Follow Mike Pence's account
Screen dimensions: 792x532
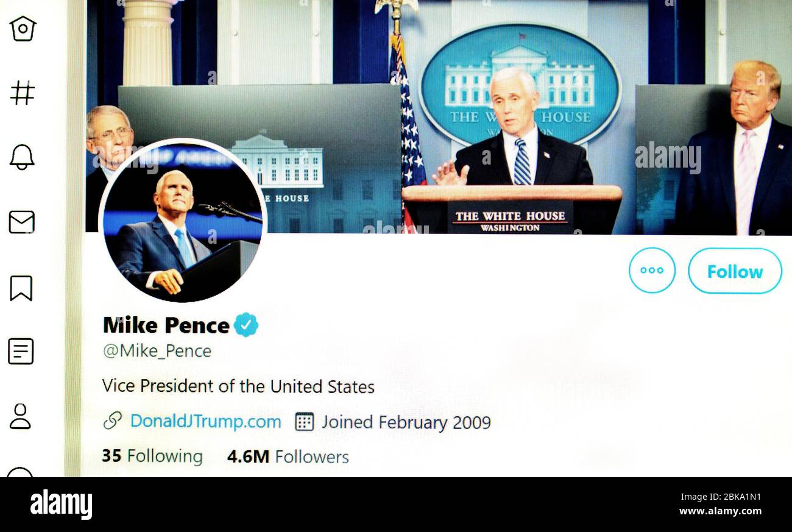coord(735,271)
